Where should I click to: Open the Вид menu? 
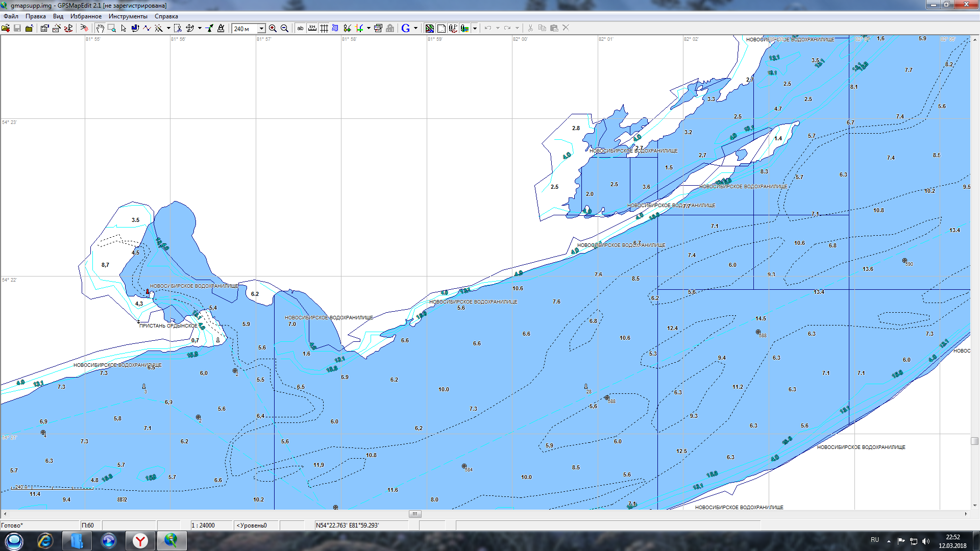58,16
